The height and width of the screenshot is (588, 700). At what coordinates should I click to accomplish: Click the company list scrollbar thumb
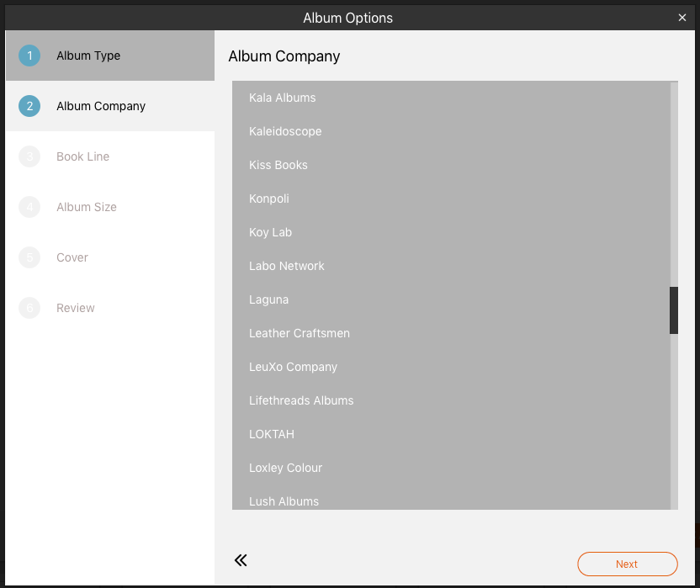click(x=674, y=310)
